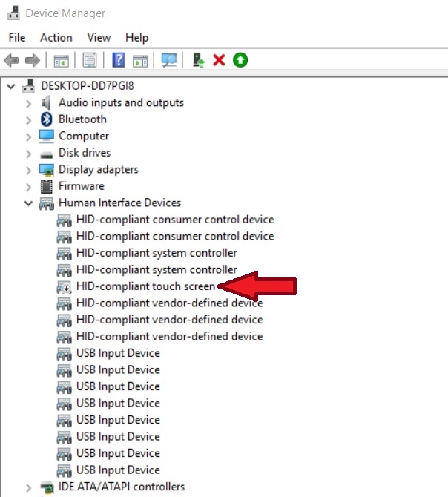Click the IDE ATA/ATAPI controllers icon
The width and height of the screenshot is (448, 497).
pos(47,487)
